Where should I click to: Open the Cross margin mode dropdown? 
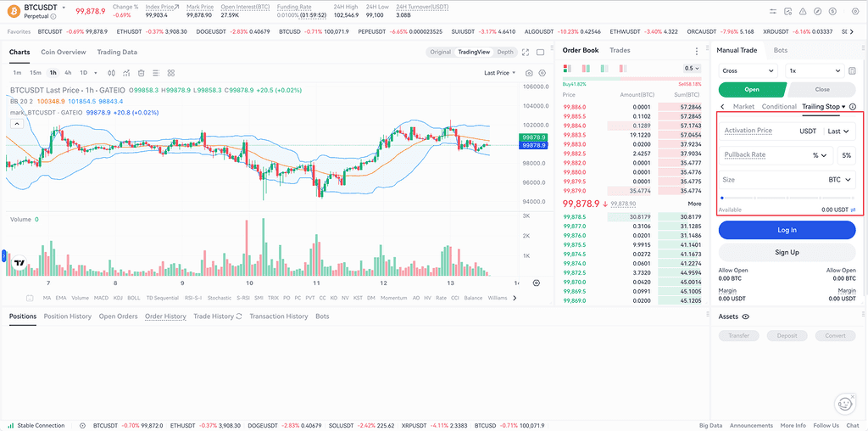(x=747, y=71)
